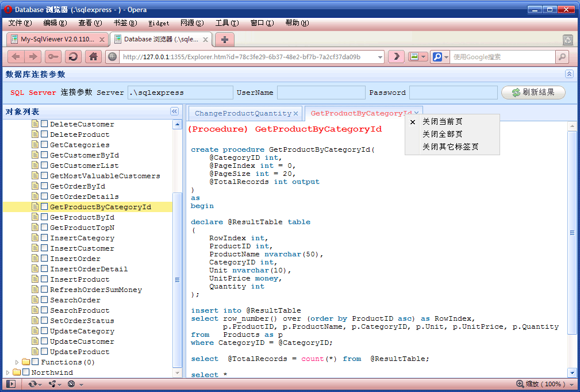
Task: Click the zoom magnifier icon in status bar
Action: pos(520,384)
